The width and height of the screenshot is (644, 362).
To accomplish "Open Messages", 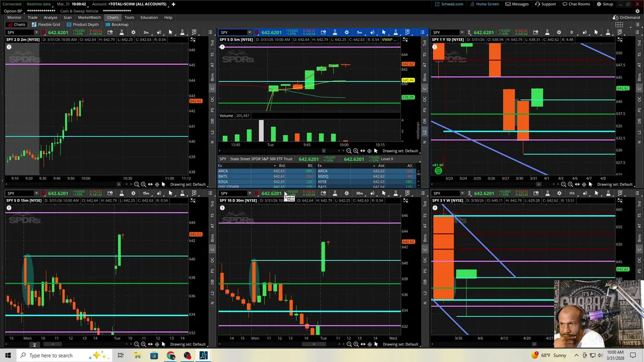I will [517, 4].
